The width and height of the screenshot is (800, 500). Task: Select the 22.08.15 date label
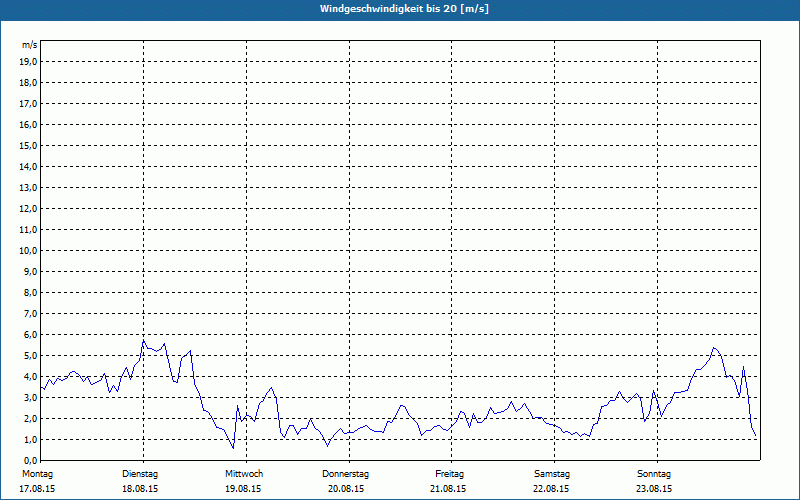pos(551,489)
